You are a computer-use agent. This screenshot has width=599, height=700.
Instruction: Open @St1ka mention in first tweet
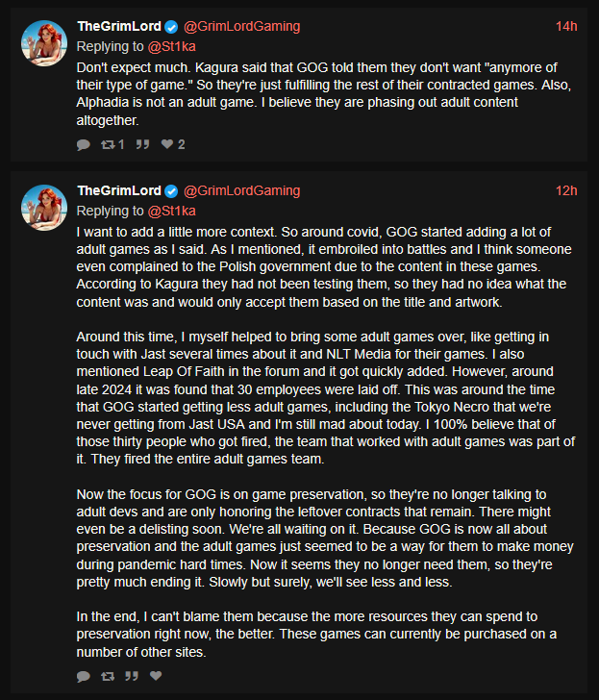(x=171, y=46)
